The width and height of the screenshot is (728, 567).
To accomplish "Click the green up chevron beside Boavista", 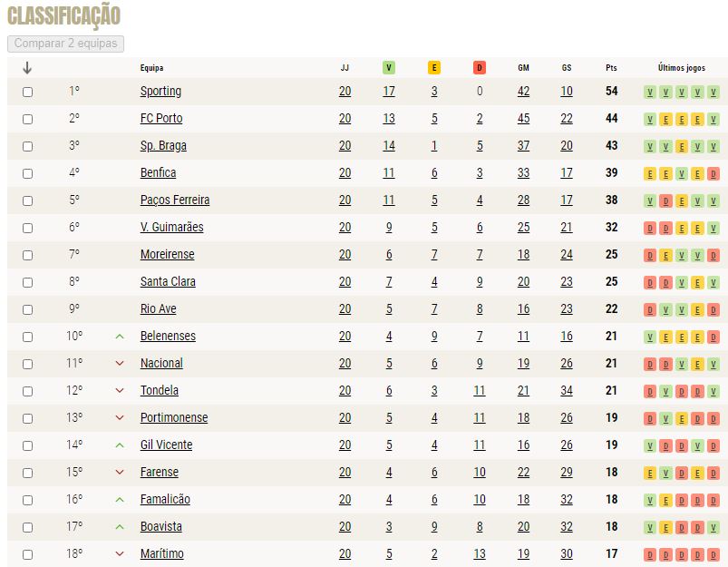I will pos(120,527).
